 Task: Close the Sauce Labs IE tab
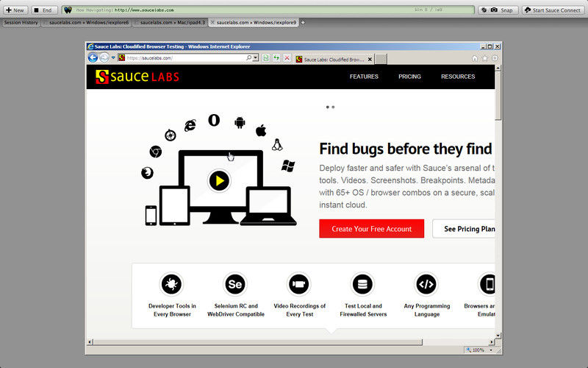(370, 60)
